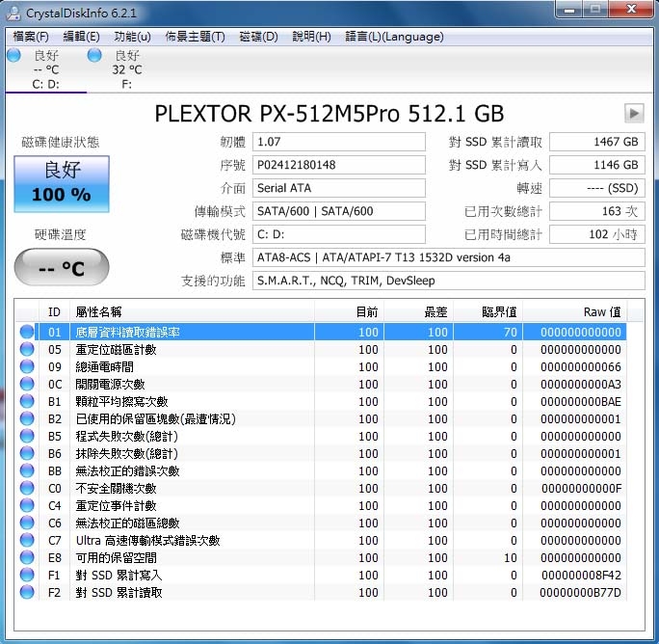The image size is (659, 644).
Task: Select attribute name 總通電時間
Action: [105, 366]
